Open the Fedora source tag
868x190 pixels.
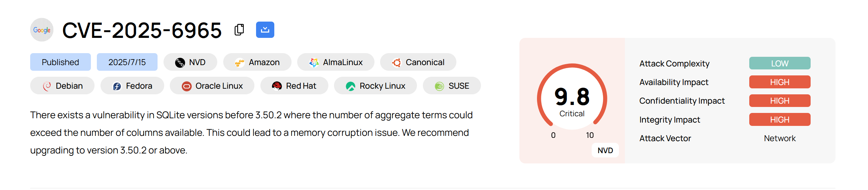click(x=132, y=86)
